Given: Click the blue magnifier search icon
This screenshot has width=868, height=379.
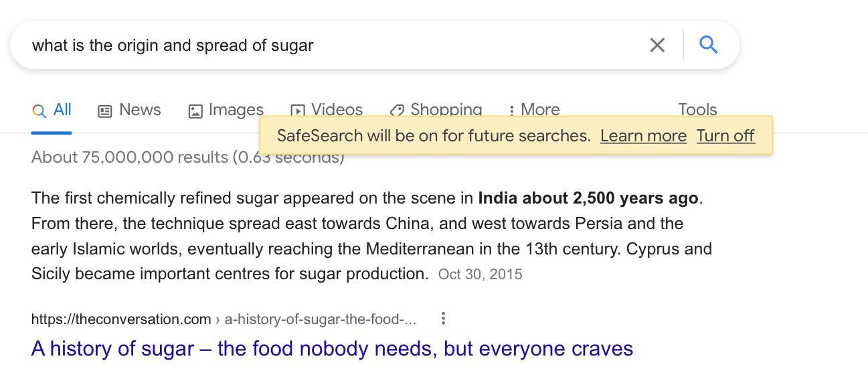Looking at the screenshot, I should [709, 45].
